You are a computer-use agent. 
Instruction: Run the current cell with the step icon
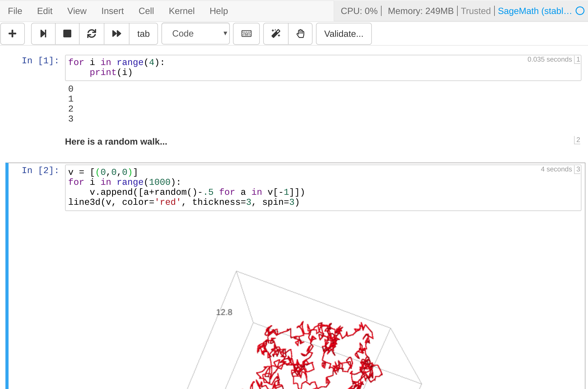(x=43, y=34)
